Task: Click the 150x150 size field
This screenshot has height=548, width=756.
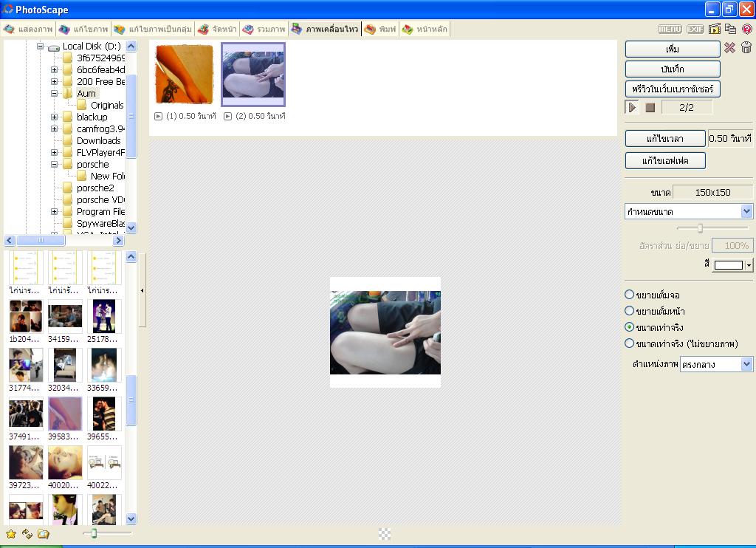Action: [x=712, y=192]
